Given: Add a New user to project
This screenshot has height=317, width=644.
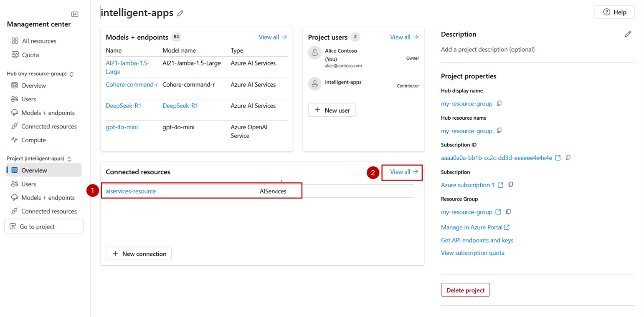Looking at the screenshot, I should tap(332, 110).
